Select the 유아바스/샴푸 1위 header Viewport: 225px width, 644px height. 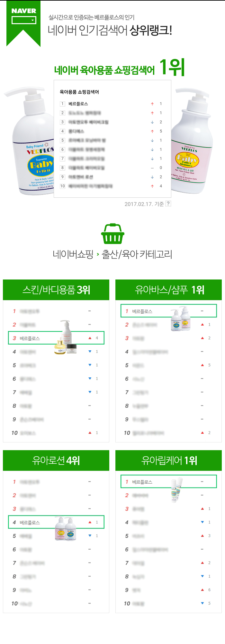169,290
